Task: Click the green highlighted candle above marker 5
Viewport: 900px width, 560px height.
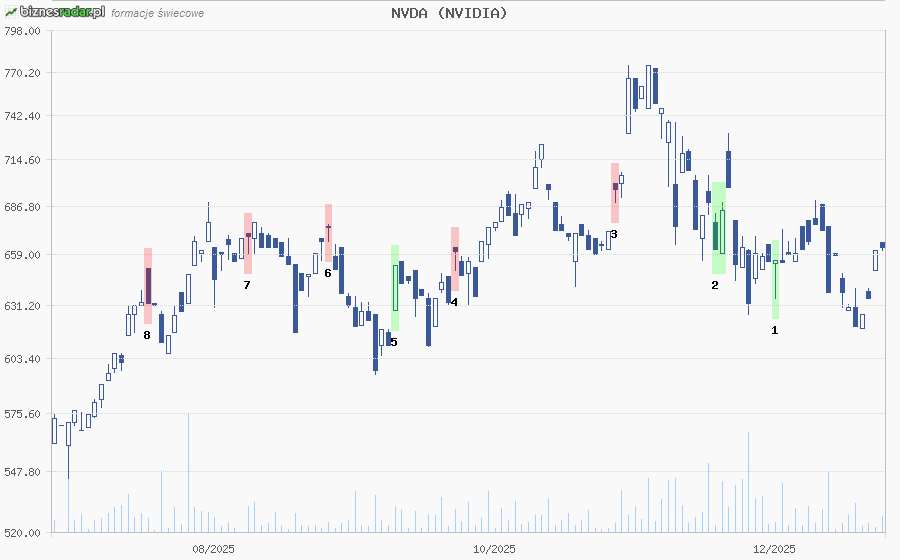Action: [395, 288]
